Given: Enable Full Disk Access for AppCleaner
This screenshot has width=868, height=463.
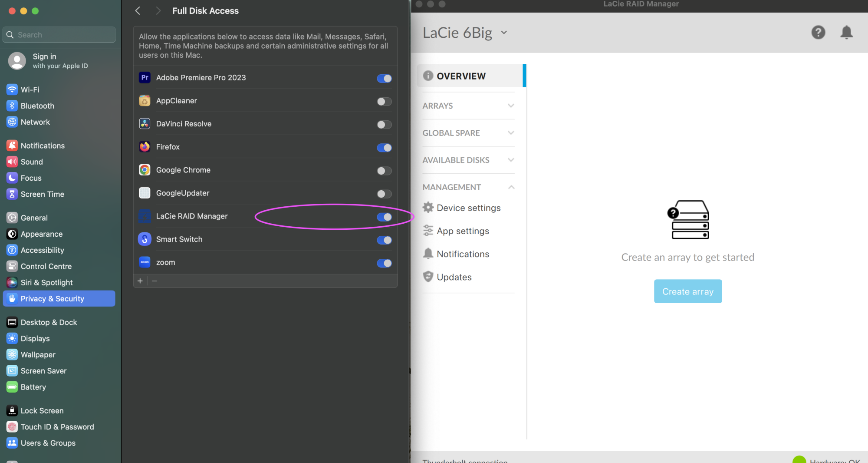Looking at the screenshot, I should [384, 101].
